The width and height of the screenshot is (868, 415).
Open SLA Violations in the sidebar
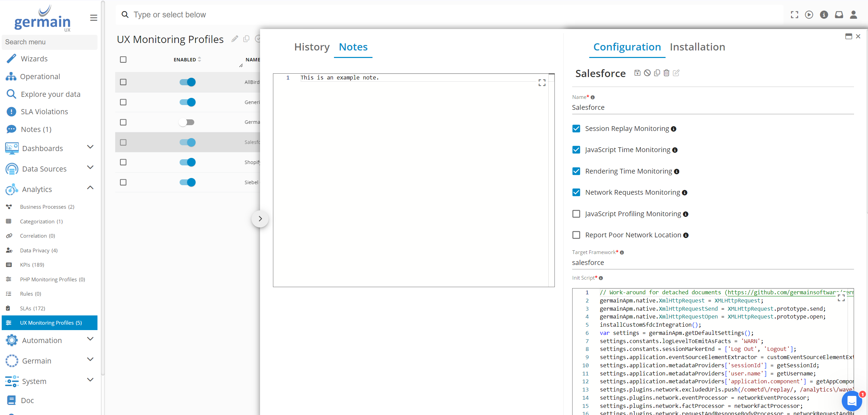[44, 112]
